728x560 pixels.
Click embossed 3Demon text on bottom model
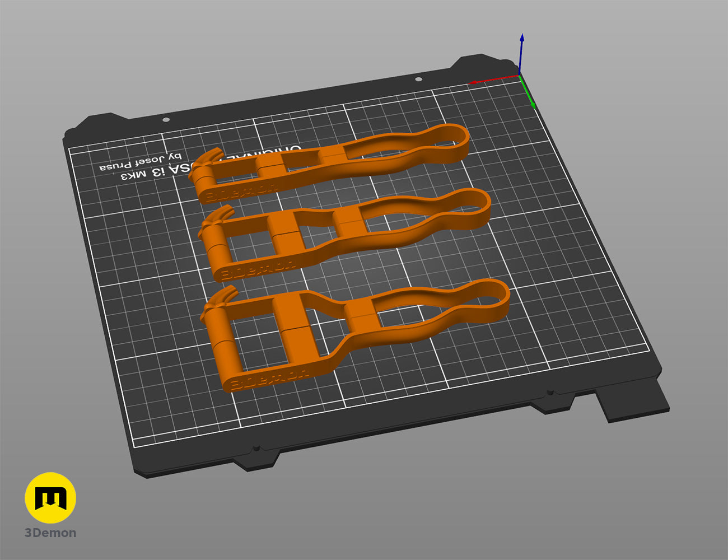269,377
